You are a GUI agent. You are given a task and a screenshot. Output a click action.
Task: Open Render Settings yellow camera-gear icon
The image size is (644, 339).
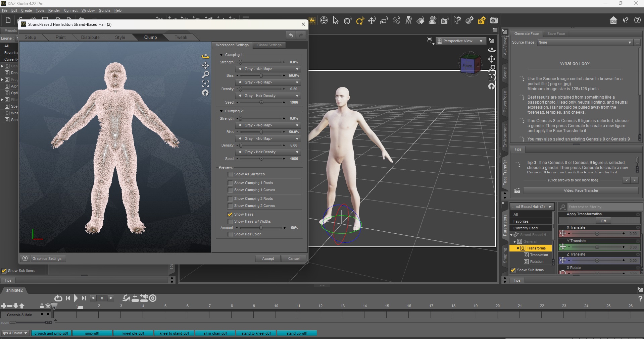[482, 21]
